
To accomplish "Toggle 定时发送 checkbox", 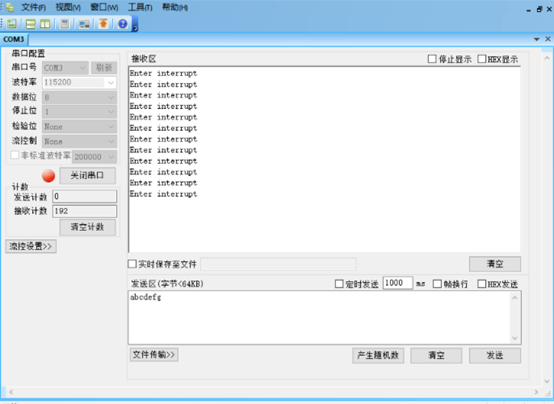I will point(339,284).
